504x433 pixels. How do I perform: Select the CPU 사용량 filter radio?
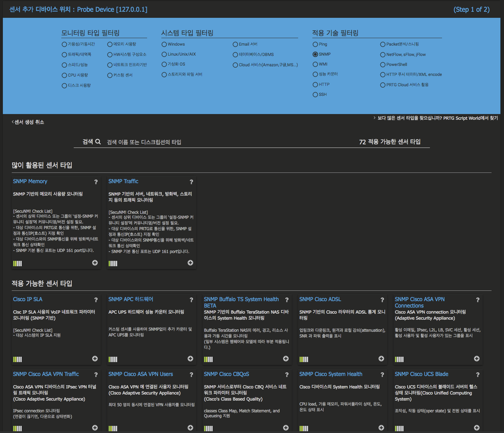pos(64,76)
